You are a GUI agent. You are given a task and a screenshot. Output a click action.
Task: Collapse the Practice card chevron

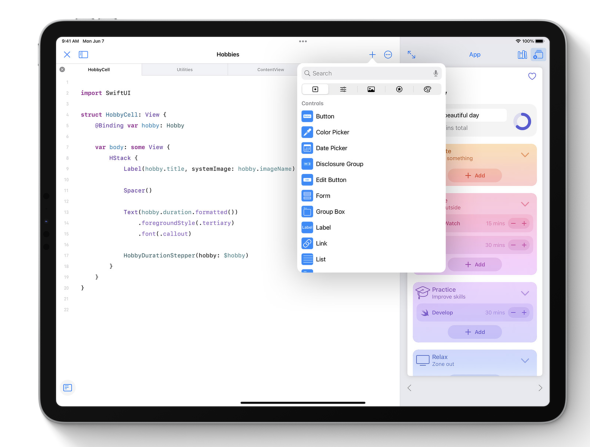click(525, 293)
